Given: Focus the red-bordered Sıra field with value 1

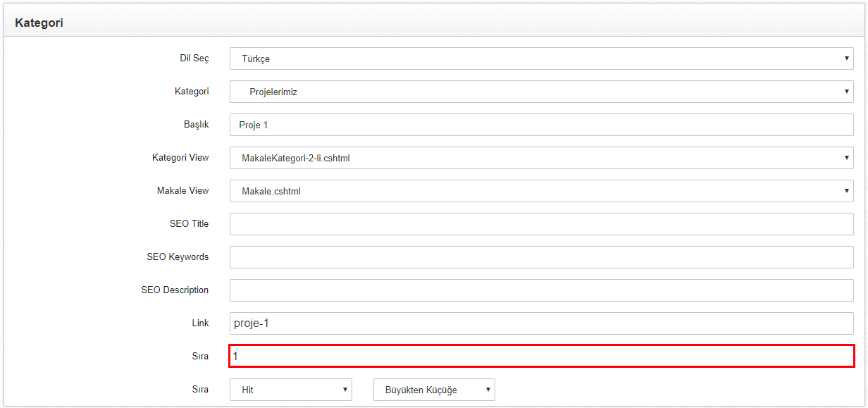Looking at the screenshot, I should coord(542,356).
